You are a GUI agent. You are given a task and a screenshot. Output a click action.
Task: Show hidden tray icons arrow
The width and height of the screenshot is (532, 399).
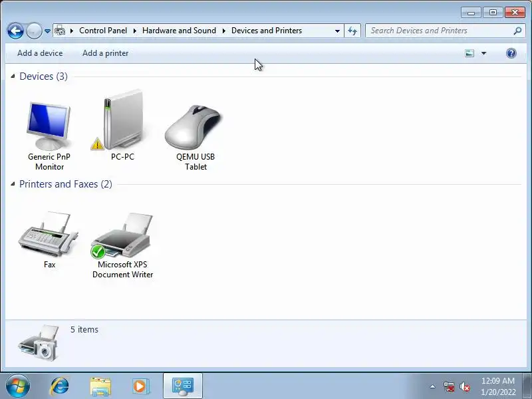click(432, 386)
